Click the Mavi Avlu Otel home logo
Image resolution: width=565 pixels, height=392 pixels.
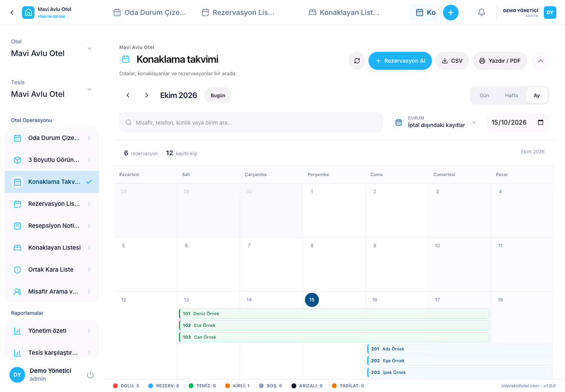pos(28,13)
